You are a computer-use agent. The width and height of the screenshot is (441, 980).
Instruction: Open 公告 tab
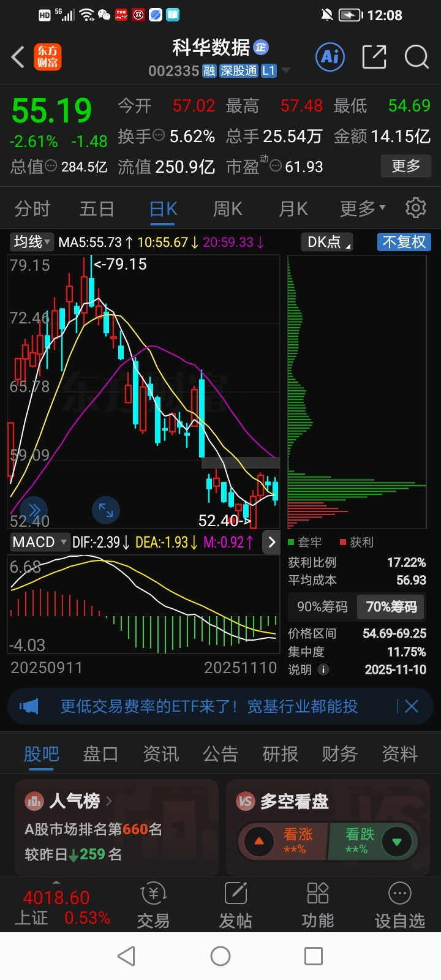[220, 754]
